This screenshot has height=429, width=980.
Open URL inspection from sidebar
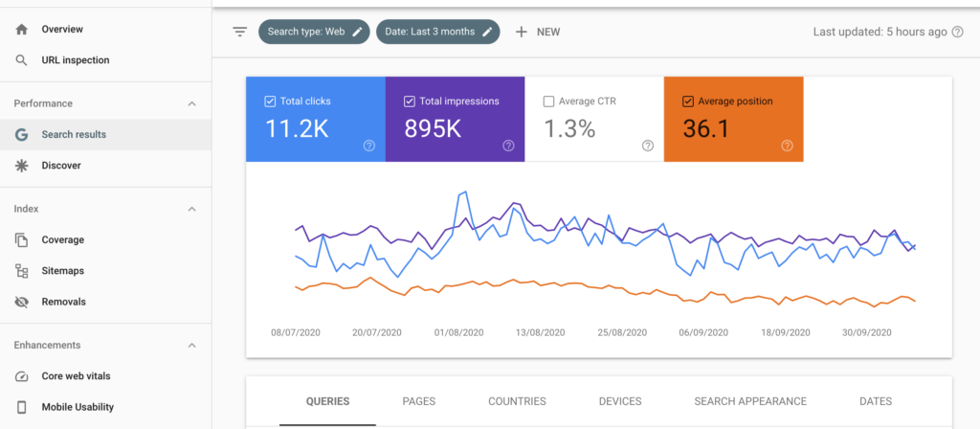tap(76, 60)
